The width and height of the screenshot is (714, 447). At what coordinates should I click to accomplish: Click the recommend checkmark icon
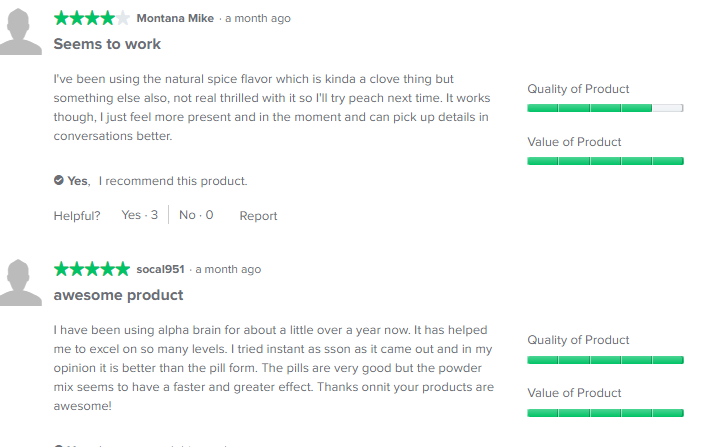click(59, 180)
